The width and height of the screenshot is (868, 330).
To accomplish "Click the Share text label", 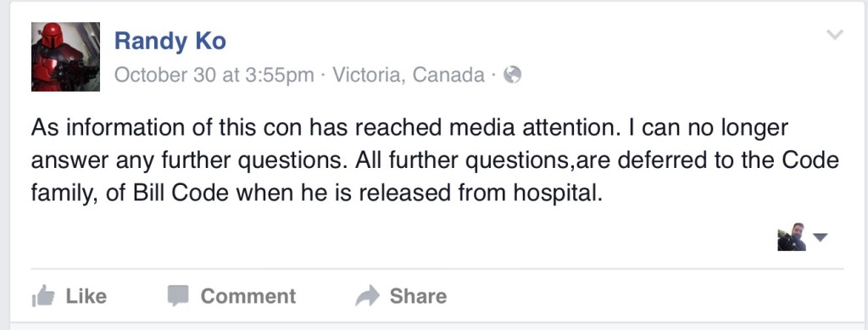I will point(418,296).
